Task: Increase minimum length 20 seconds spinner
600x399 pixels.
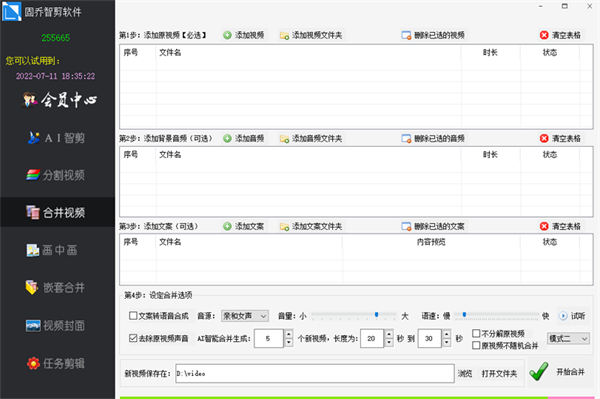Action: click(389, 334)
